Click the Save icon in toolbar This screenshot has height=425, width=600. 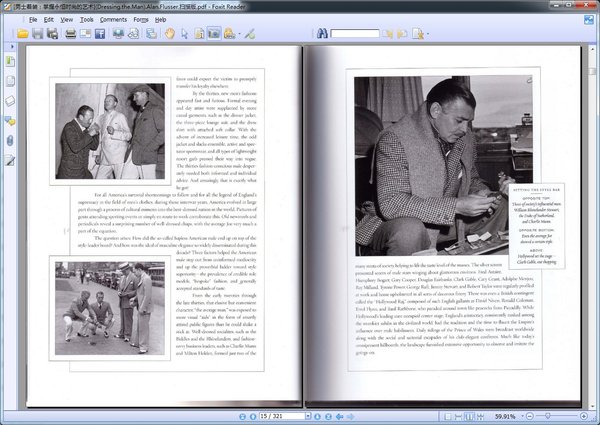click(38, 33)
